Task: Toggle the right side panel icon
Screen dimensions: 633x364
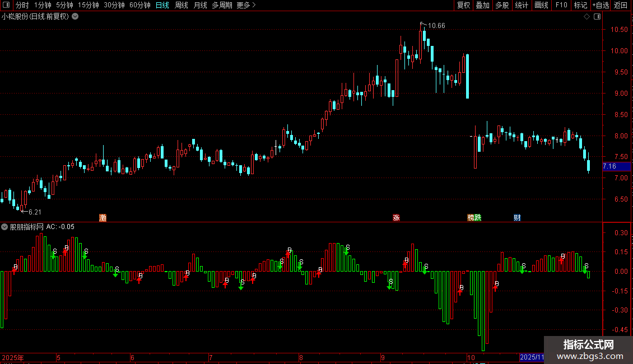Action: [597, 17]
